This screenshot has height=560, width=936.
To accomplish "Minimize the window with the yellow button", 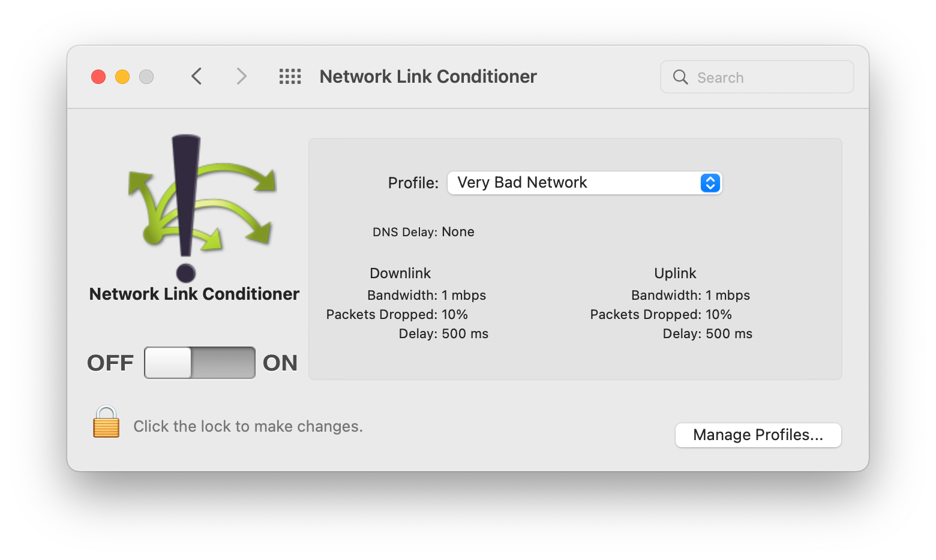I will [x=122, y=77].
